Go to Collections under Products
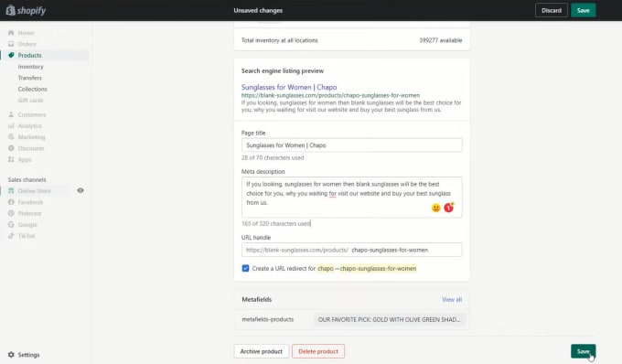 (x=33, y=89)
